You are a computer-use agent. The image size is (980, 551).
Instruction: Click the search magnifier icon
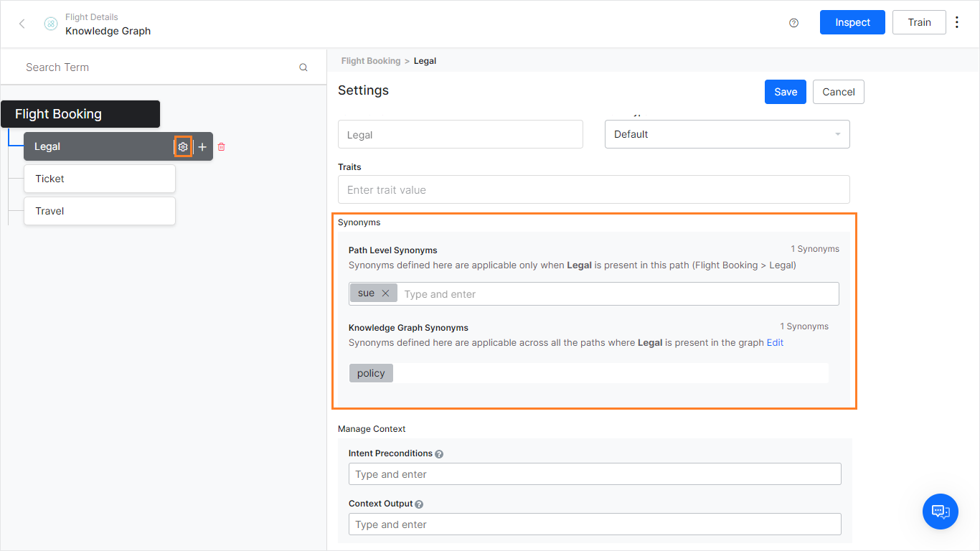tap(303, 67)
